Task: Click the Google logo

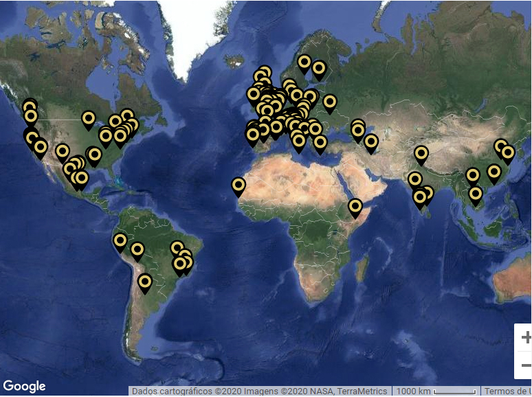Action: tap(24, 386)
